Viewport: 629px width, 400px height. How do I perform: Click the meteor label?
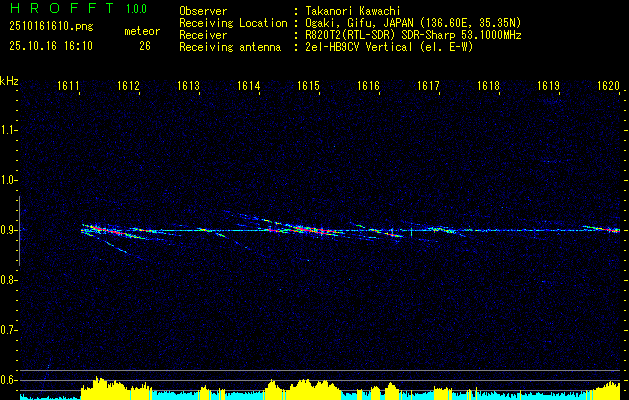tap(142, 31)
